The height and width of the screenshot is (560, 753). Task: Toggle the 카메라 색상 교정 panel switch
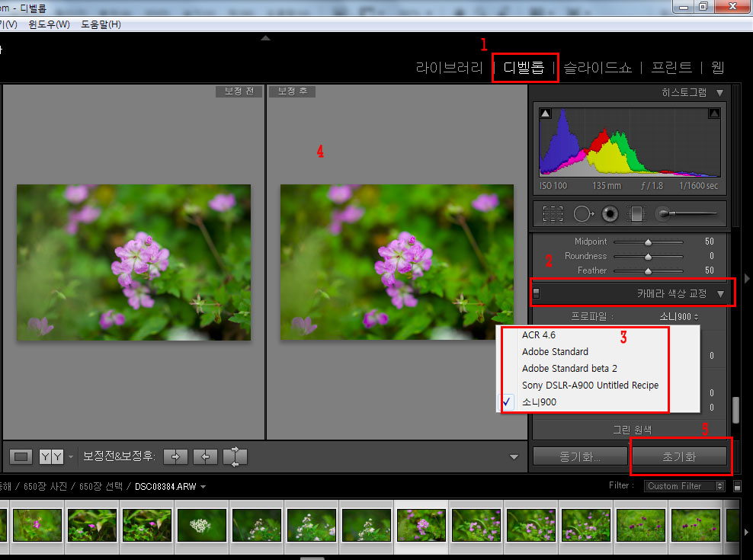click(537, 293)
